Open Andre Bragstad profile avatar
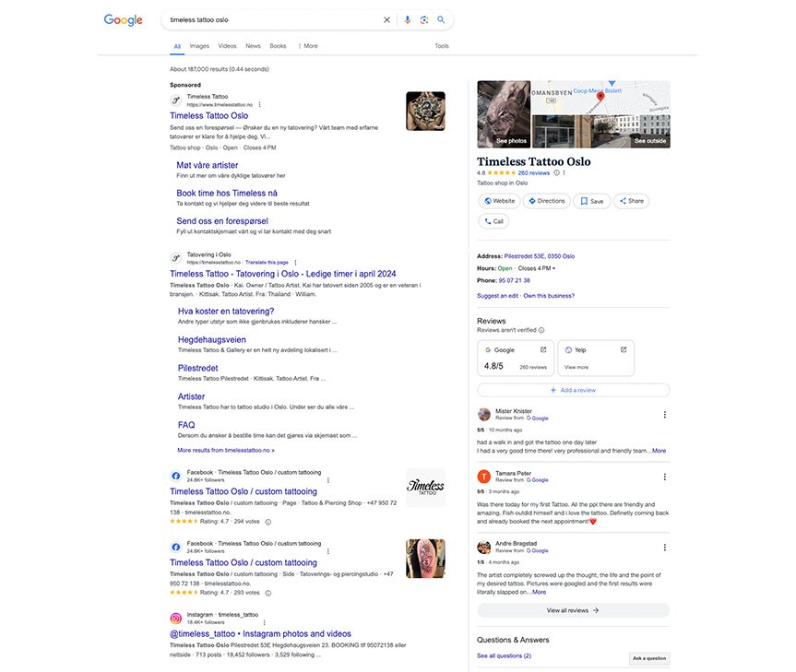 484,548
